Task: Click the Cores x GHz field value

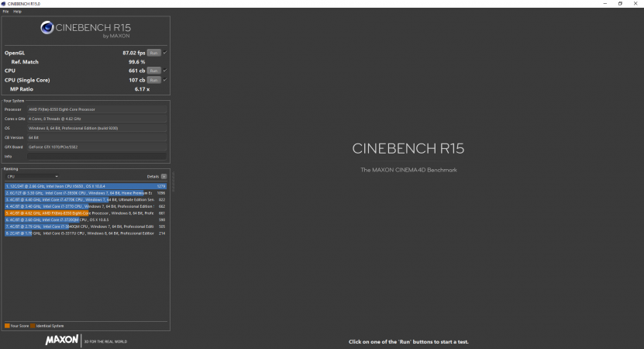Action: 97,119
